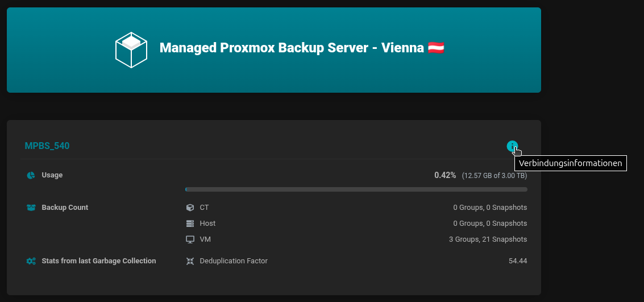This screenshot has height=302, width=644.
Task: Click the connection information icon
Action: tap(512, 146)
